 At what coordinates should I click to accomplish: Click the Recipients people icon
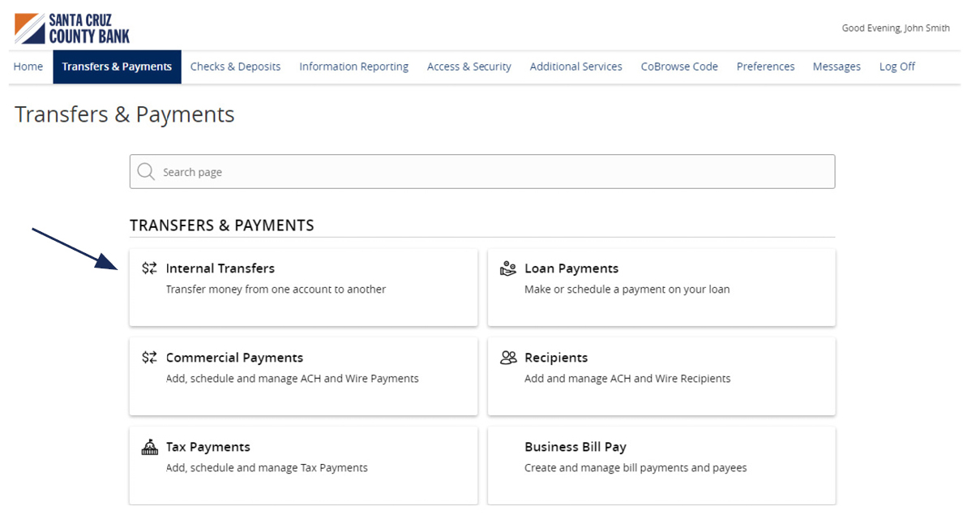[508, 356]
